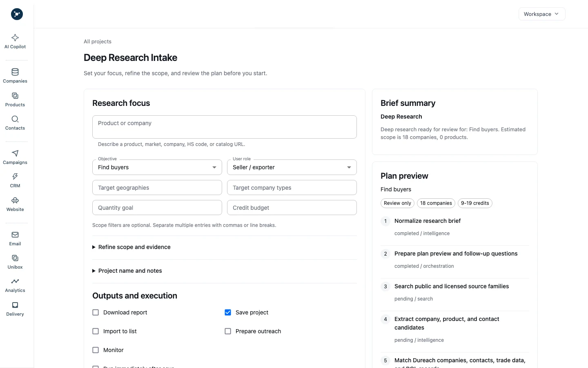Click the 'Deep Research Intake' heading
588x368 pixels.
[130, 58]
